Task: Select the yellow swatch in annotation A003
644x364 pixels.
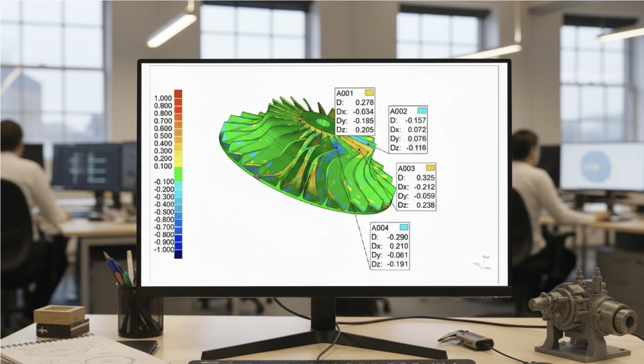Action: tap(430, 168)
